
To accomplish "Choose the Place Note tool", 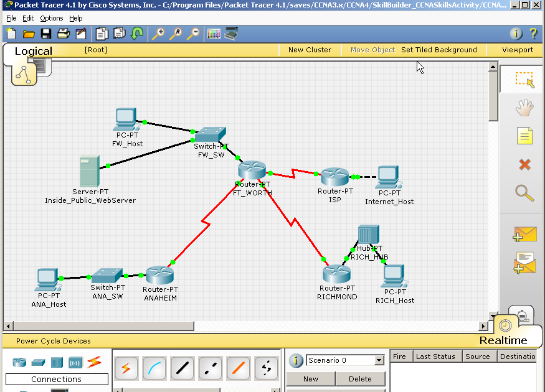I will [x=524, y=135].
